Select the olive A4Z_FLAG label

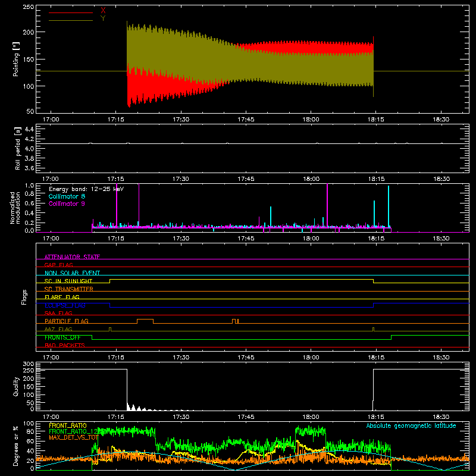(x=58, y=329)
